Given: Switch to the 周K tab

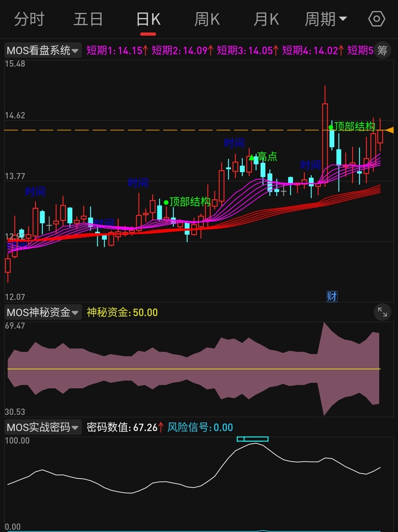Looking at the screenshot, I should point(207,19).
